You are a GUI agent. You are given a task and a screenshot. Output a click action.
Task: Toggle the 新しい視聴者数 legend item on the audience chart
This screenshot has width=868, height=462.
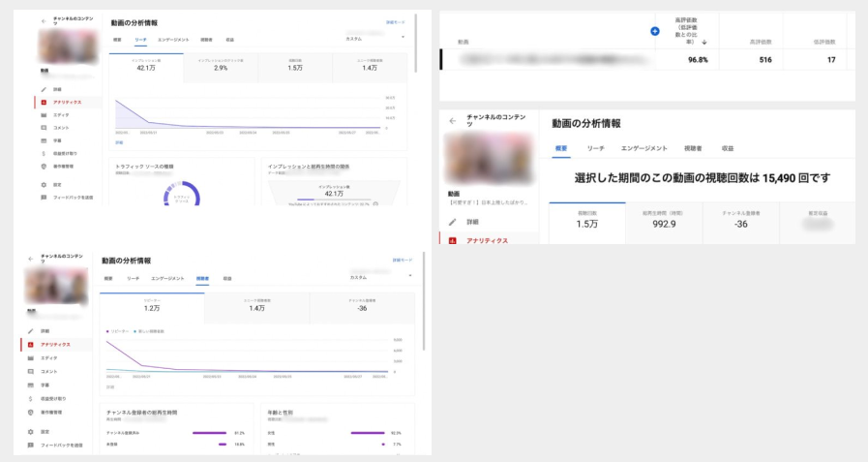(148, 331)
